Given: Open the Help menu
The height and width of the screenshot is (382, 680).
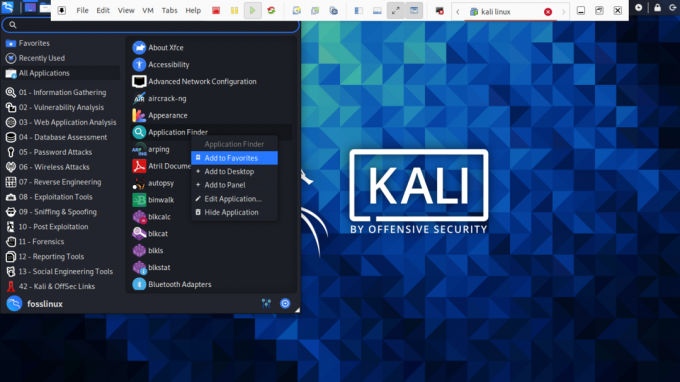Looking at the screenshot, I should tap(193, 10).
